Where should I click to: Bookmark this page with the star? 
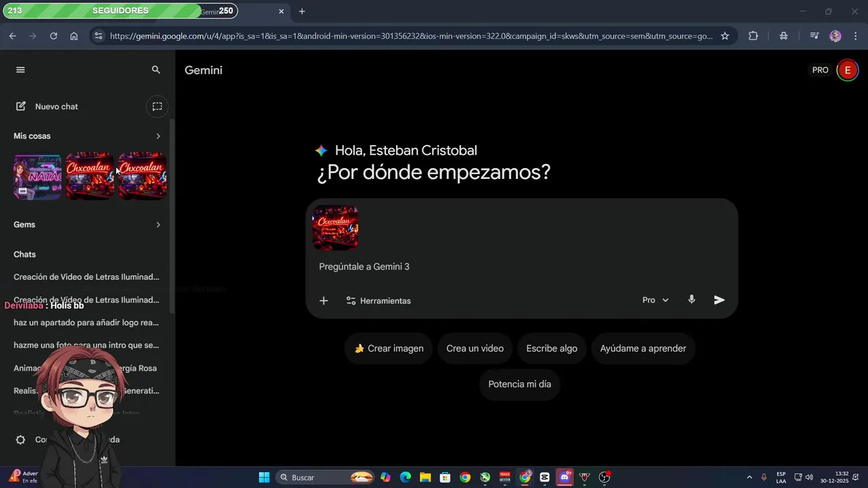[x=725, y=36]
